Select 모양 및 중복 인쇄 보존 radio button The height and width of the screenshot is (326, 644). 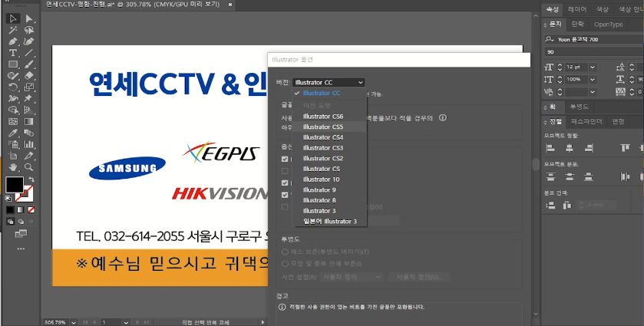285,264
